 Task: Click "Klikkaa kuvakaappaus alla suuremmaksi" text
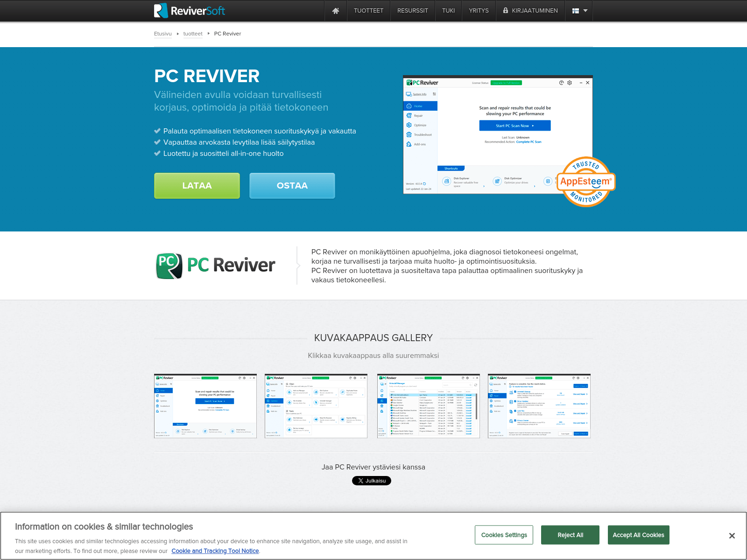(373, 356)
